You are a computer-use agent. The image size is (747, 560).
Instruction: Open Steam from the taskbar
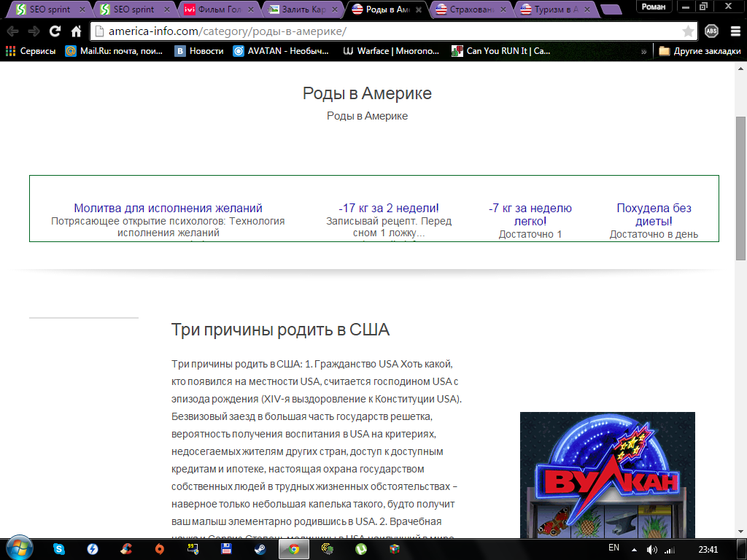point(260,549)
